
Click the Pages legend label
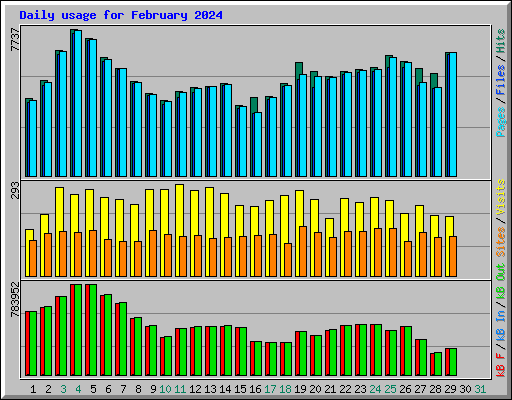[500, 122]
